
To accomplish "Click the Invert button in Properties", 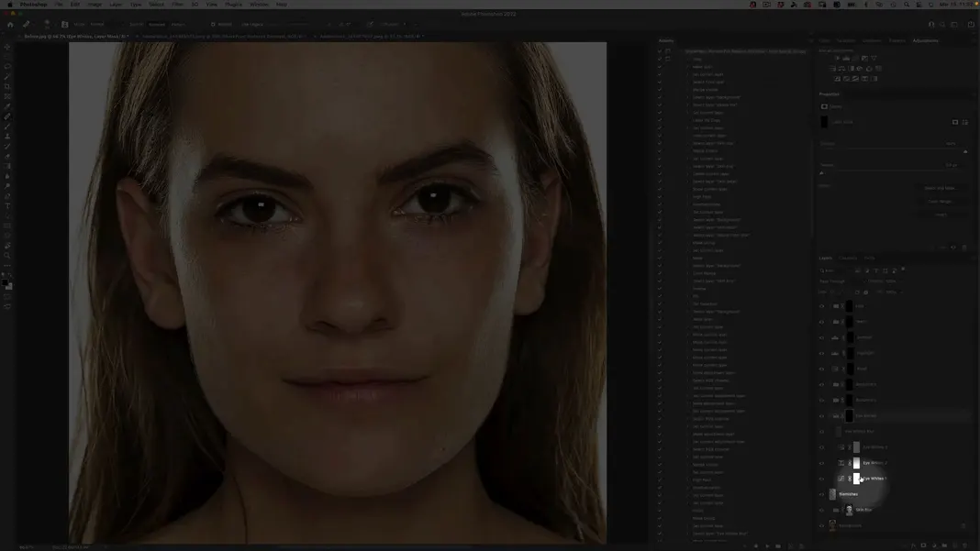I will click(x=941, y=215).
